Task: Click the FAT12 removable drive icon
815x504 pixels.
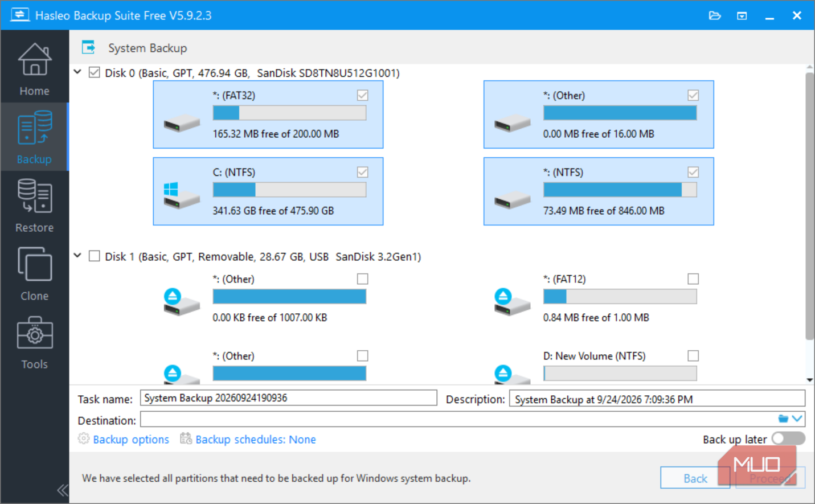Action: point(513,302)
